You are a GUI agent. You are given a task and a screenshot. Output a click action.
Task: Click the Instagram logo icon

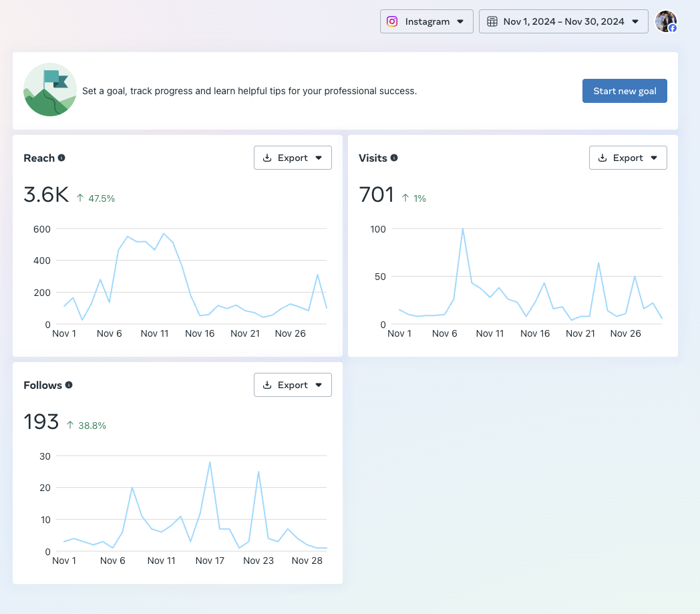[393, 21]
